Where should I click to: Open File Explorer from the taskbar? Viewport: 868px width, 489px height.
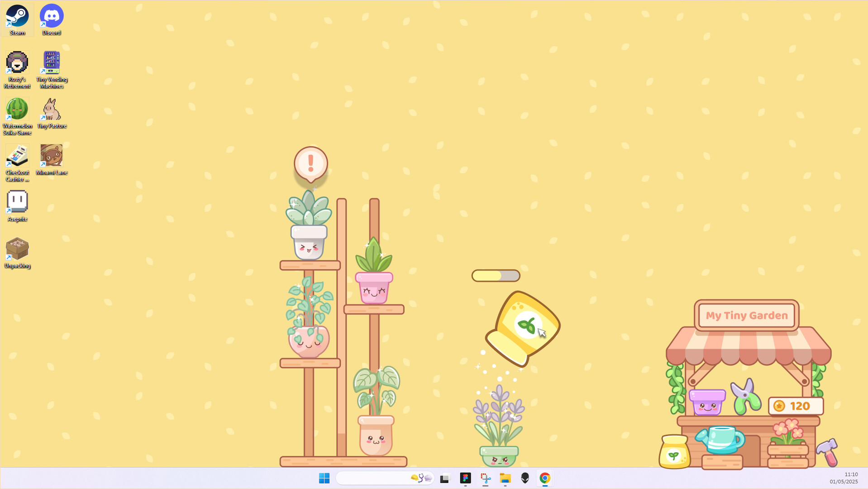pyautogui.click(x=505, y=478)
